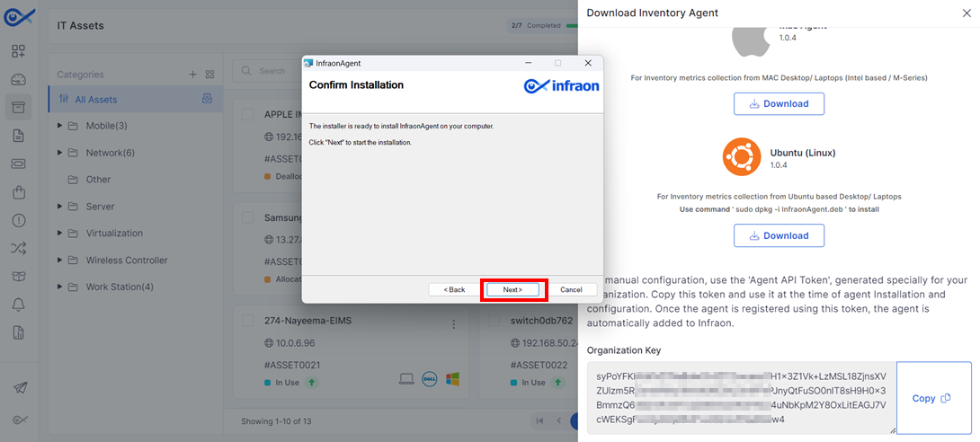Expand the Network(6) category tree
980x442 pixels.
pyautogui.click(x=60, y=153)
